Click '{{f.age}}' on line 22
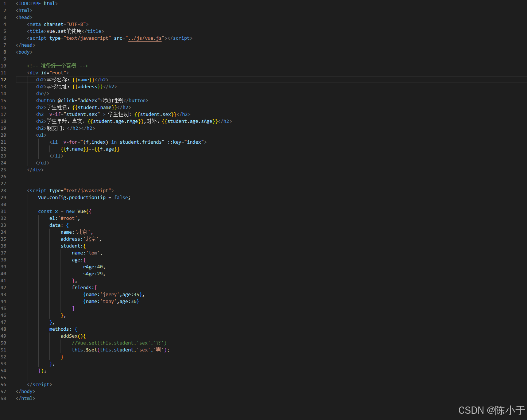The height and width of the screenshot is (420, 527). 107,149
